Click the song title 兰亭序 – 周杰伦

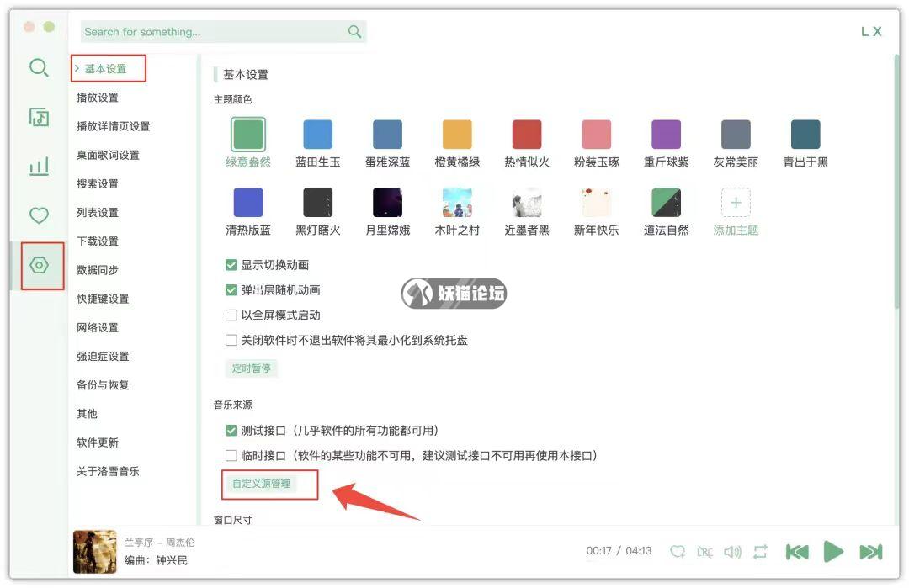pos(160,543)
